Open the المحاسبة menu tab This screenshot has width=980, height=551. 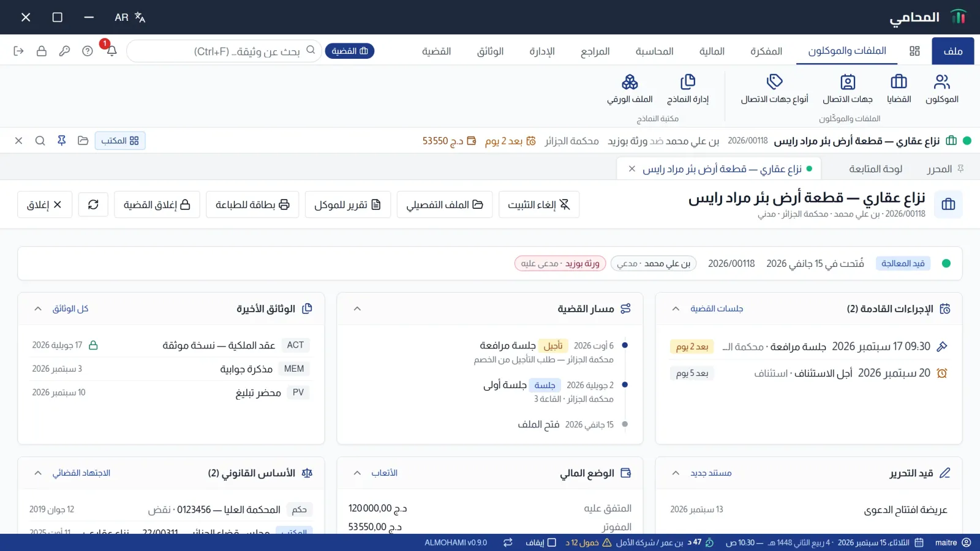point(654,51)
